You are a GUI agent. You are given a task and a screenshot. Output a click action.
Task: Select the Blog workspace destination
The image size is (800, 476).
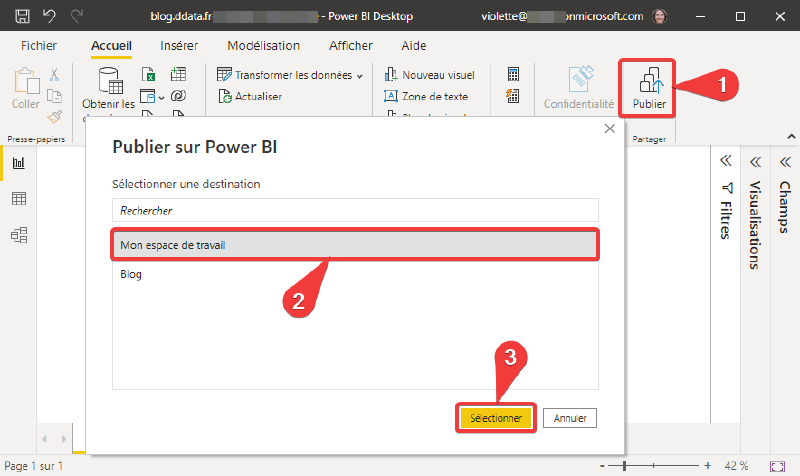point(355,274)
